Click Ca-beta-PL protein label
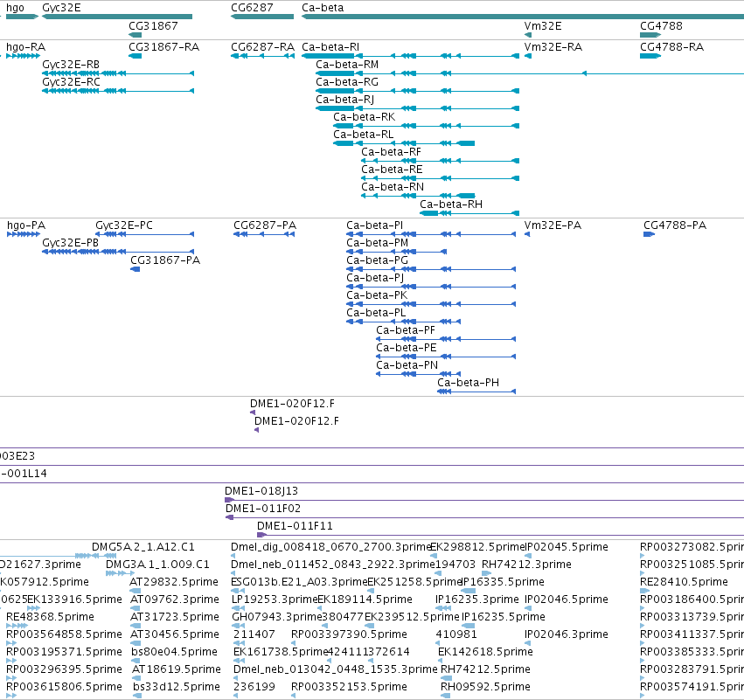The width and height of the screenshot is (744, 700). coord(376,313)
